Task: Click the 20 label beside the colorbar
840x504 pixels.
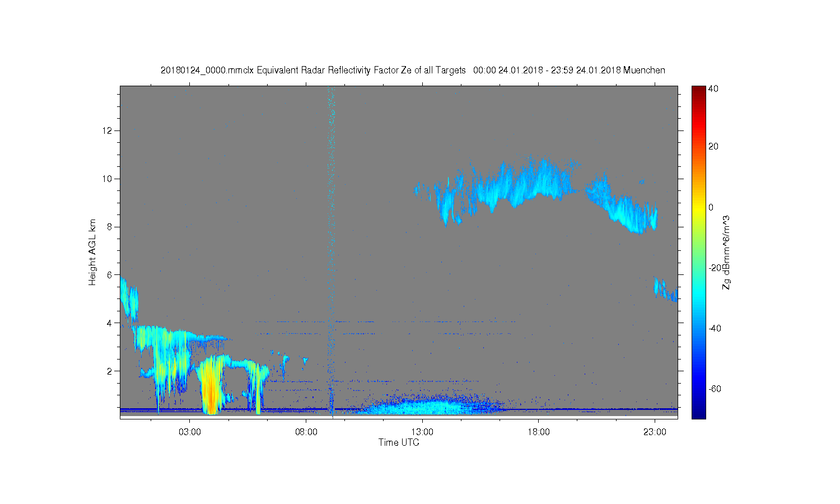Action: (x=713, y=147)
